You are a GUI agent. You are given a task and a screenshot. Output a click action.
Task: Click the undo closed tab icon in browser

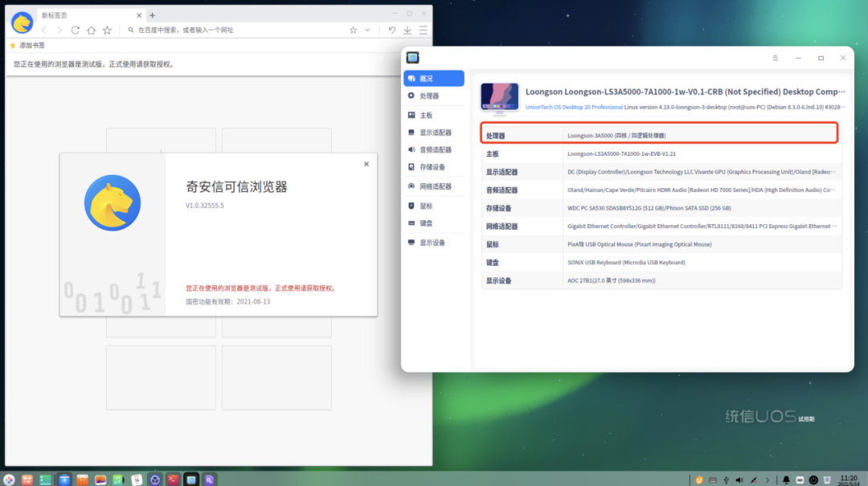click(x=392, y=30)
